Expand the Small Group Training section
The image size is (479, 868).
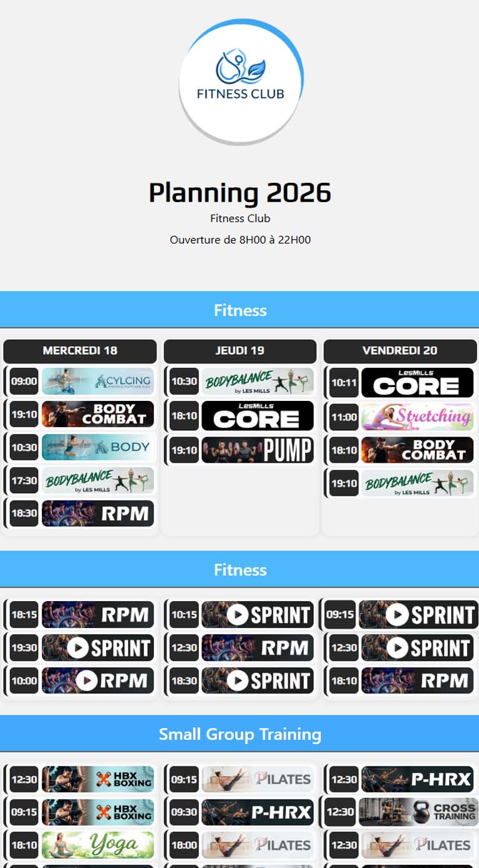[x=240, y=734]
